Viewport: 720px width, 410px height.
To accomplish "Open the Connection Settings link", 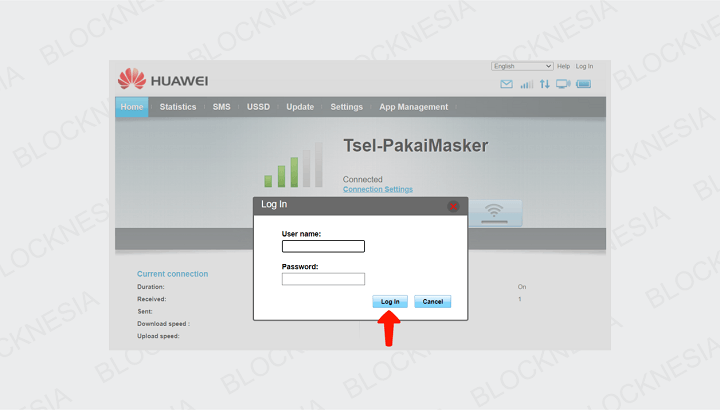I will (x=378, y=189).
